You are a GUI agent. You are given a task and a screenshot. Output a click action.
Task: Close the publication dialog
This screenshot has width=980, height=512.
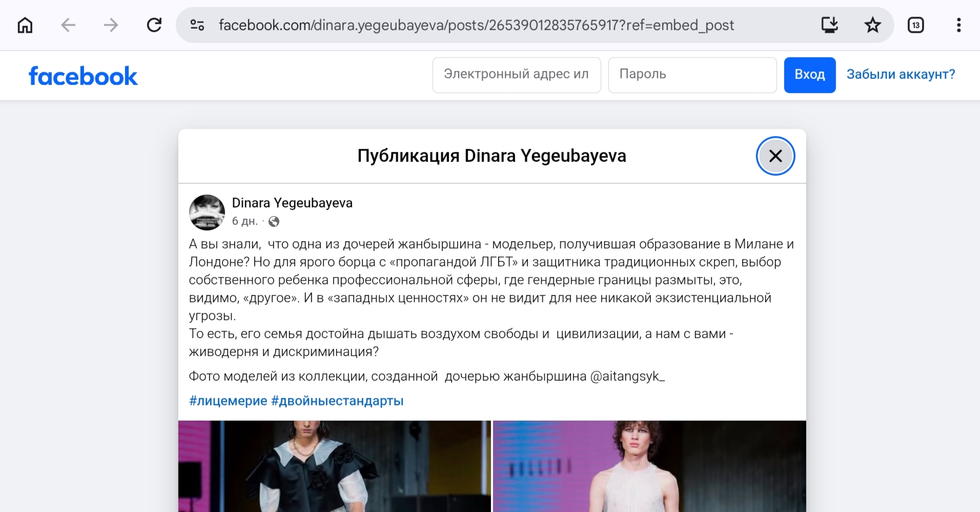click(775, 156)
